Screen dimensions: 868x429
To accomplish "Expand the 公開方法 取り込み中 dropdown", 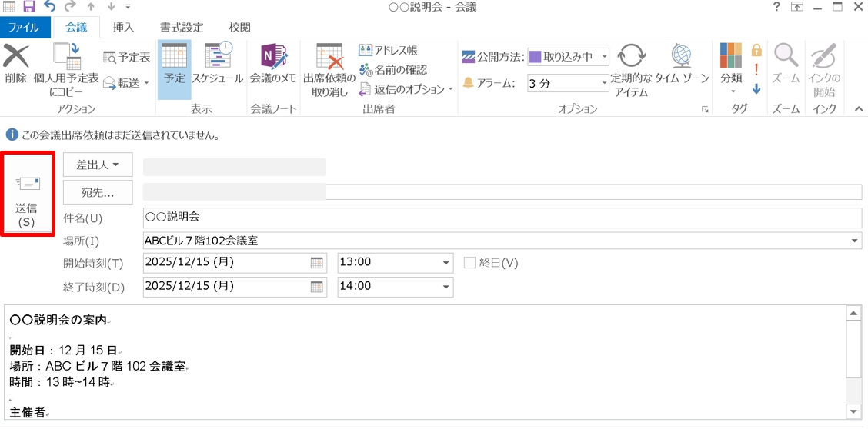I will click(x=604, y=57).
